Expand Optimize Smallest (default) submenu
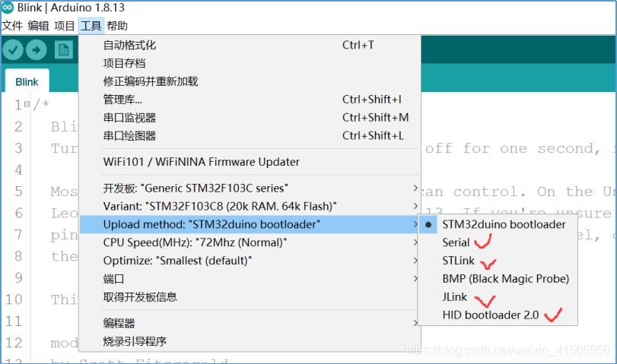This screenshot has width=617, height=364. (x=250, y=261)
